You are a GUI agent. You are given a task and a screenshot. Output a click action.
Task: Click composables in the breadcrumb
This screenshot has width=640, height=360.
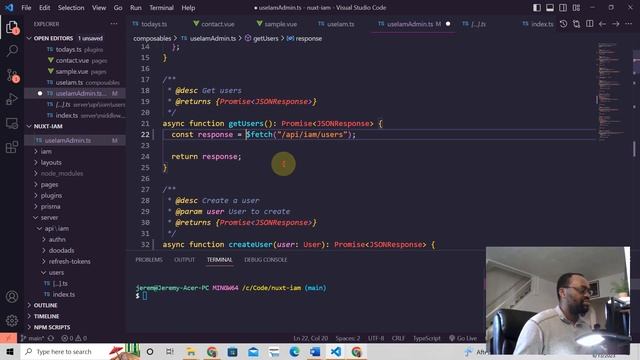click(152, 38)
